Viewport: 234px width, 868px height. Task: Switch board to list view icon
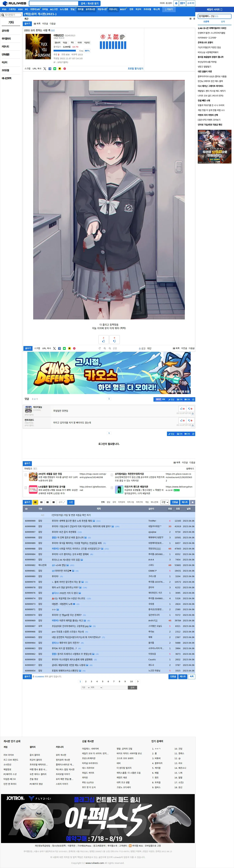coord(35,502)
